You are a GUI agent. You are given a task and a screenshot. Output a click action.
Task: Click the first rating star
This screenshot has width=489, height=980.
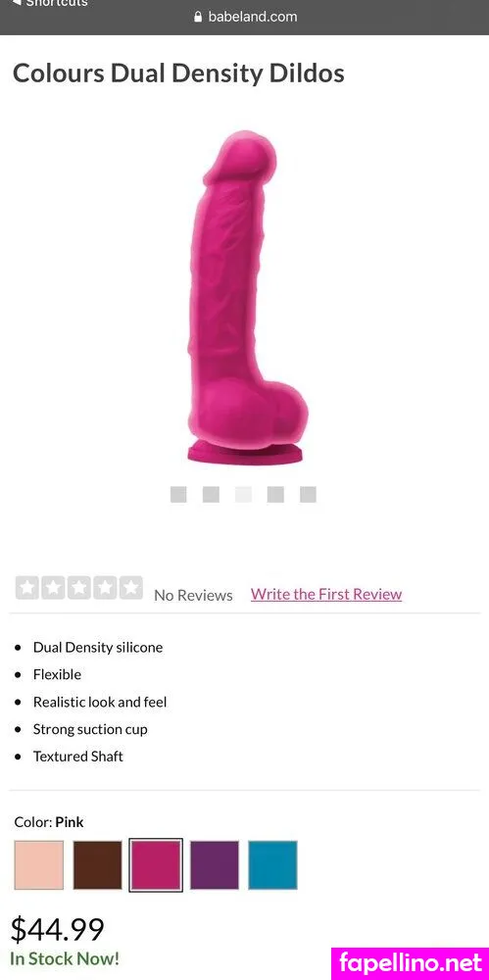pos(27,587)
